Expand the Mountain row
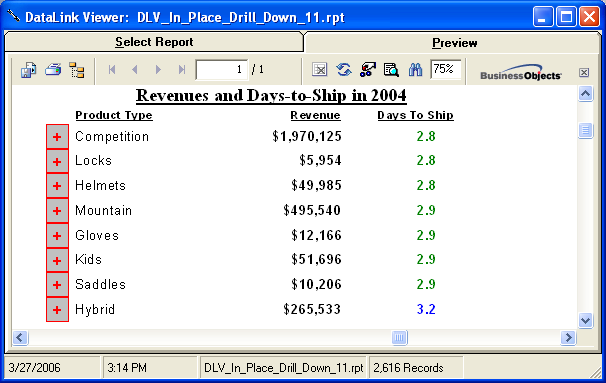 [x=57, y=211]
